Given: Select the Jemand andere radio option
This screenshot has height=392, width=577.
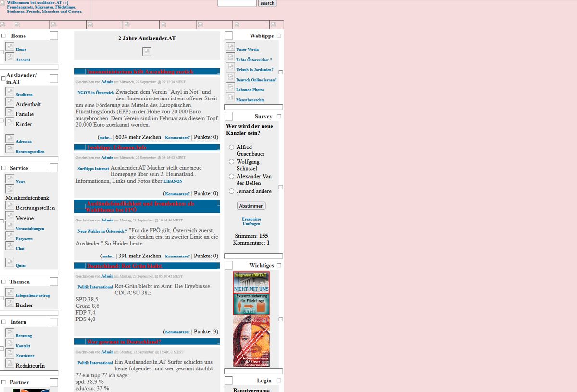Looking at the screenshot, I should click(232, 191).
